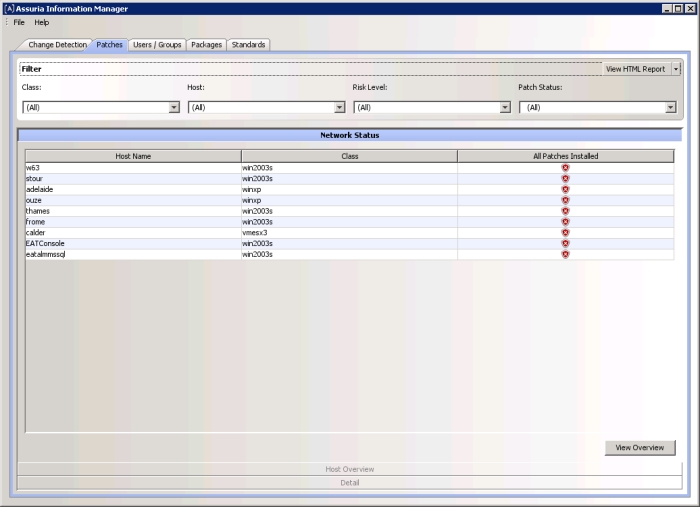This screenshot has width=700, height=507.
Task: Click the patch status icon for eatalmmssql
Action: click(x=565, y=255)
